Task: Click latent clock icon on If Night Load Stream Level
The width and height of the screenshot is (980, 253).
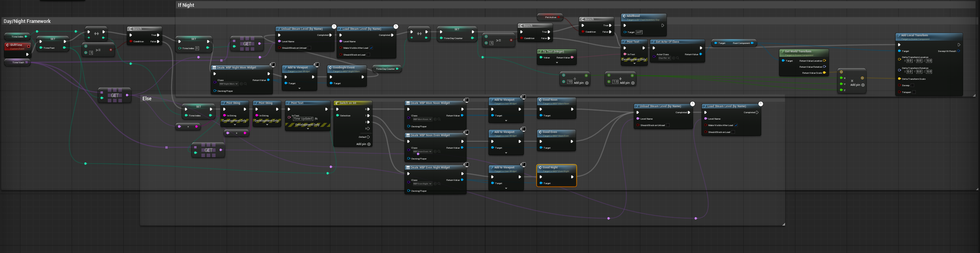Action: pos(396,27)
